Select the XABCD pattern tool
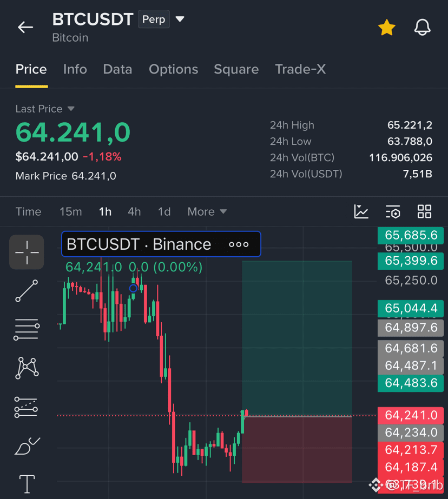This screenshot has width=448, height=499. click(x=27, y=368)
